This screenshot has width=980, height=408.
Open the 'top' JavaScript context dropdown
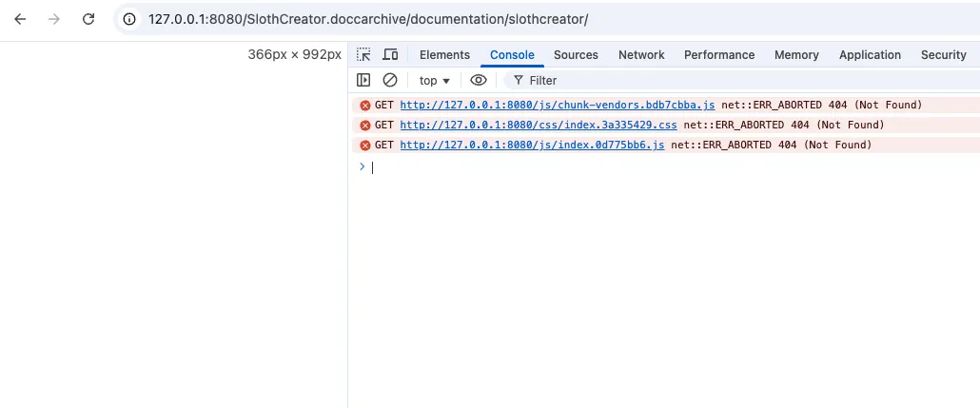[434, 81]
